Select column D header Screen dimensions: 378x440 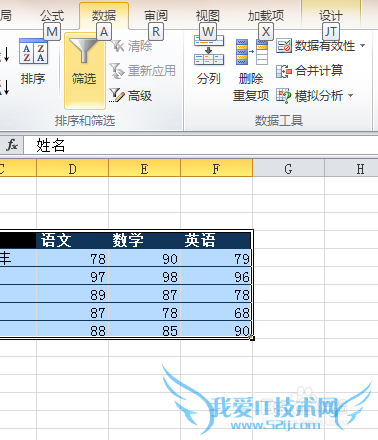72,168
